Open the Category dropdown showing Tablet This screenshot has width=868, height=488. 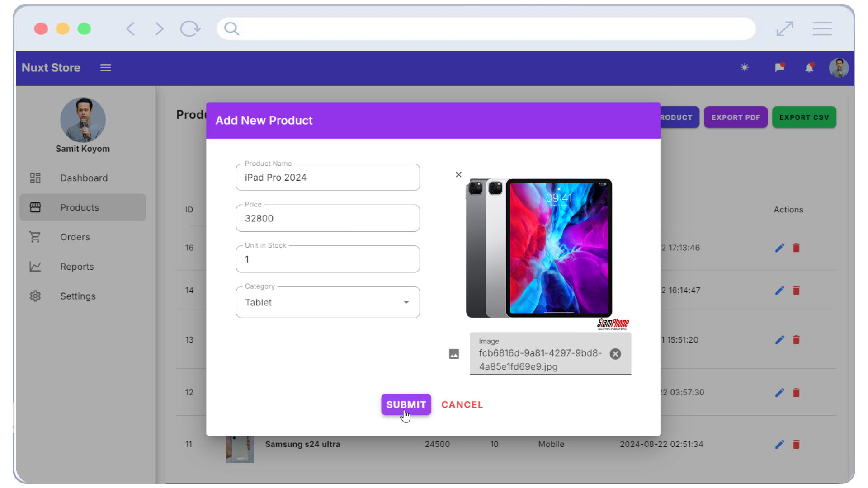328,302
